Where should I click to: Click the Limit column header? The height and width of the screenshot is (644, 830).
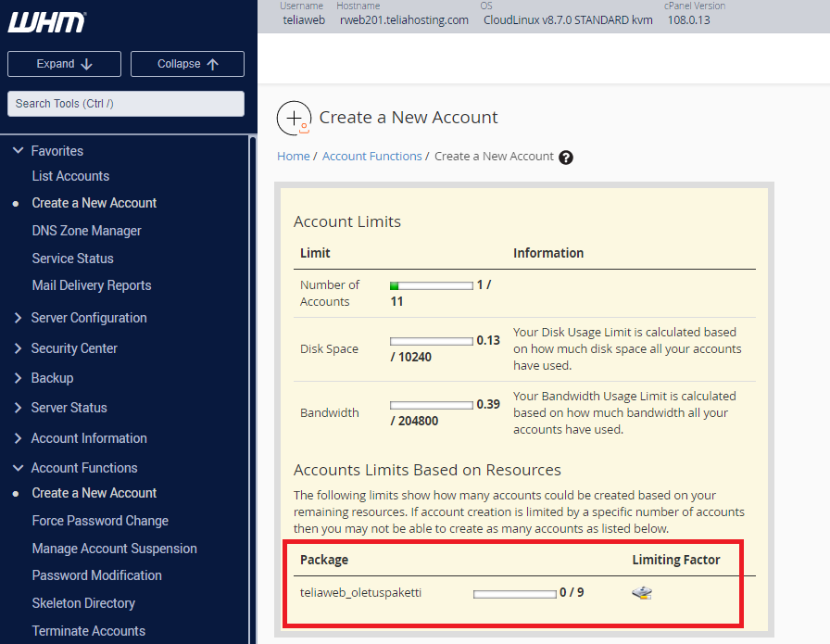pyautogui.click(x=315, y=253)
